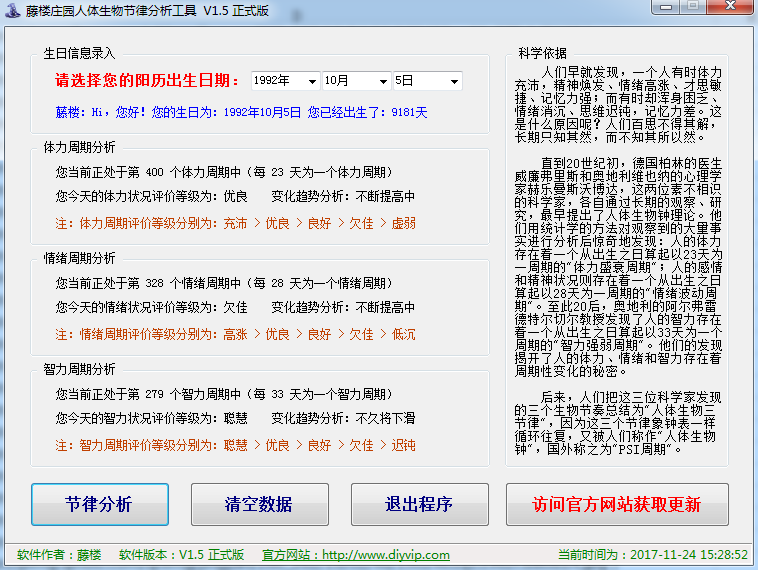
Task: Click the 智力状况评价等级为: 聪慧 line
Action: [x=151, y=418]
